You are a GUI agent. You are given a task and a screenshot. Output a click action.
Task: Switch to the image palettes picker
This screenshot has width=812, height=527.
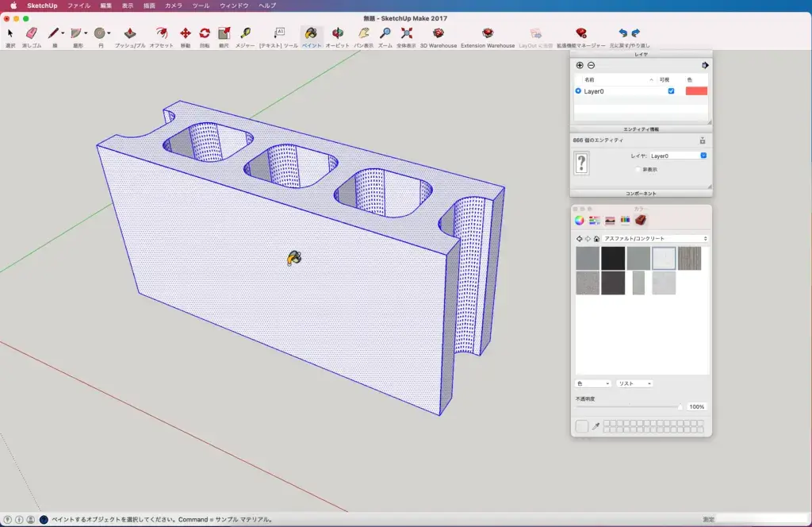[610, 220]
